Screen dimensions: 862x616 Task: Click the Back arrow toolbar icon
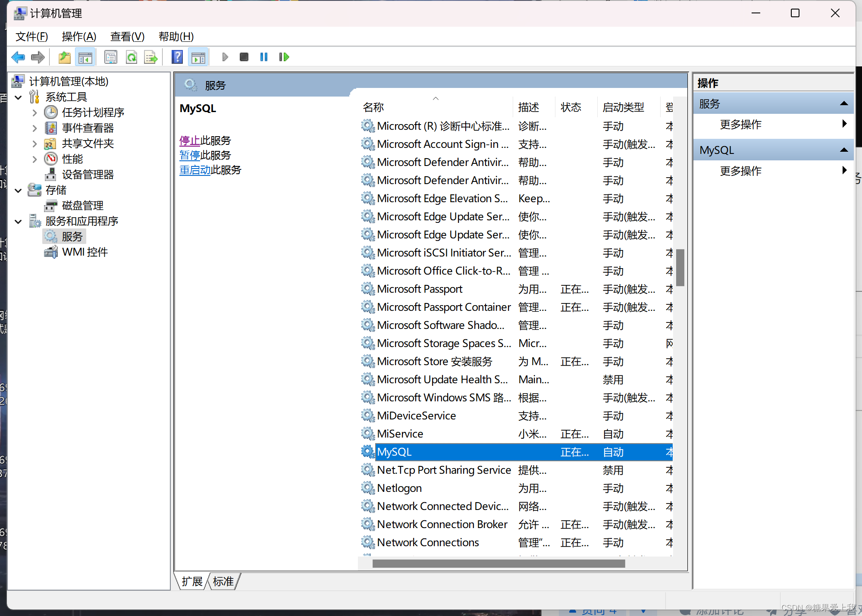(19, 57)
